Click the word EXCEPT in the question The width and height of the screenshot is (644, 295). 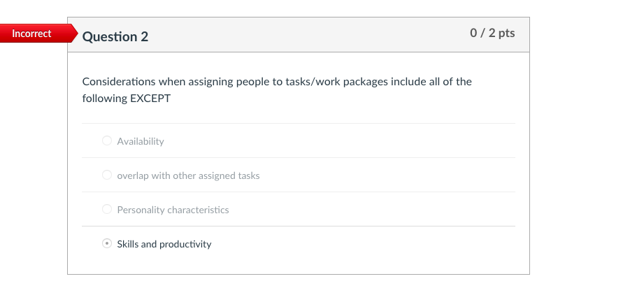pos(150,99)
